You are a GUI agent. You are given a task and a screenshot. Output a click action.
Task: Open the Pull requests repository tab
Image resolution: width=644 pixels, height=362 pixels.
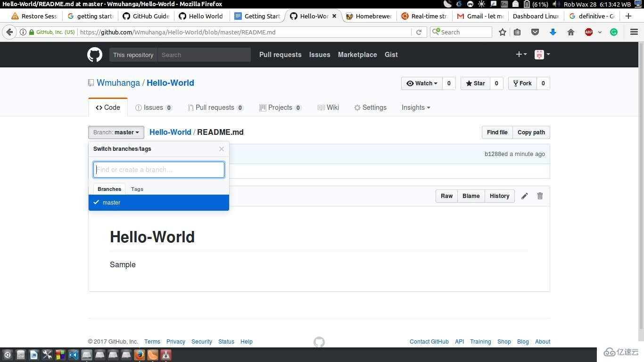click(x=215, y=107)
